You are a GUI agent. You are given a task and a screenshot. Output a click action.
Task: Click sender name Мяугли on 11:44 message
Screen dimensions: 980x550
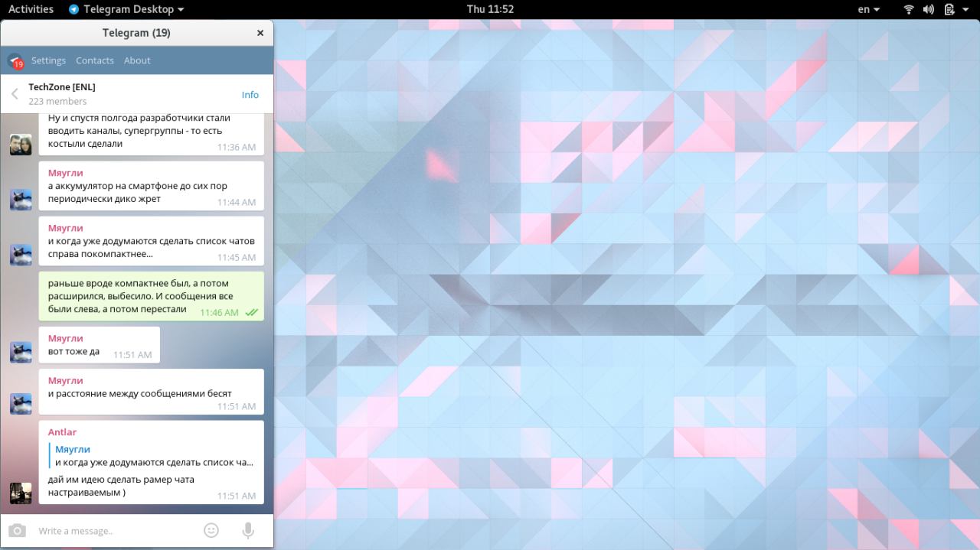coord(66,173)
